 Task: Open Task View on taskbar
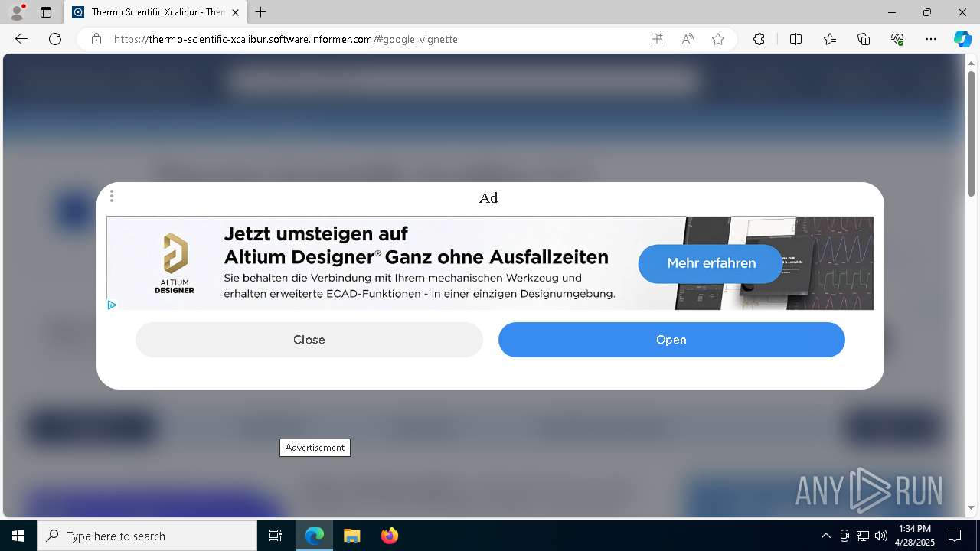[276, 536]
